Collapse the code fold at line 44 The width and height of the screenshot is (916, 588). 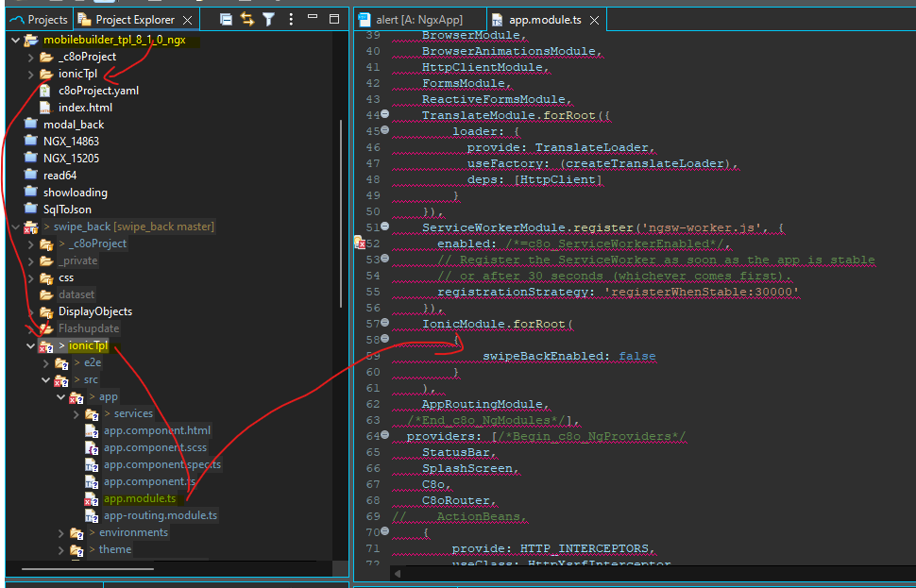pyautogui.click(x=384, y=115)
